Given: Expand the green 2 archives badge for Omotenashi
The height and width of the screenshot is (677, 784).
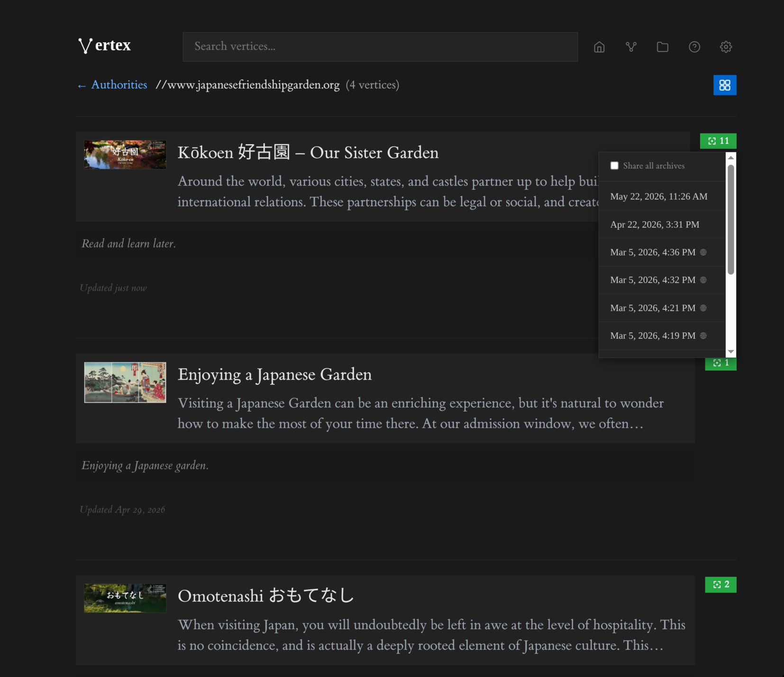Looking at the screenshot, I should coord(720,585).
